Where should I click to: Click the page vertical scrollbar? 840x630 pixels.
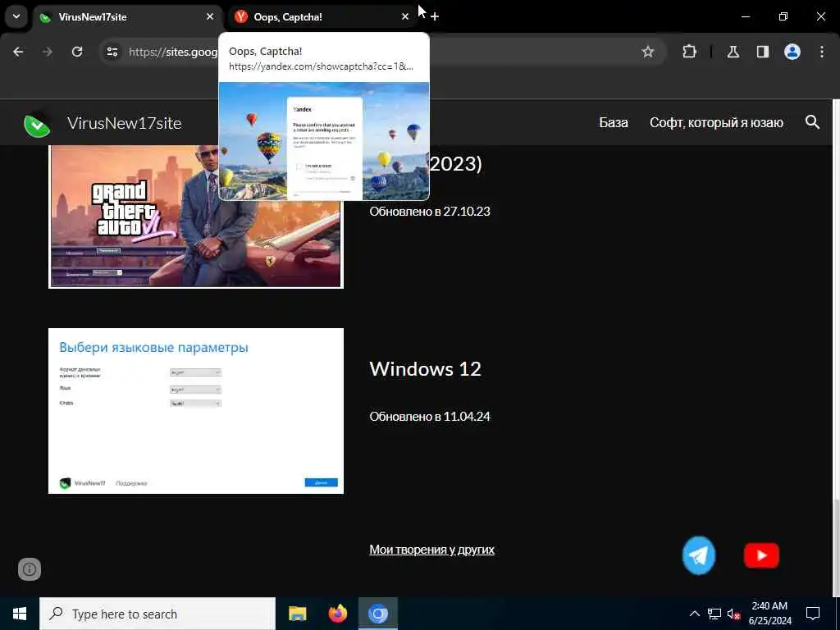point(836,546)
